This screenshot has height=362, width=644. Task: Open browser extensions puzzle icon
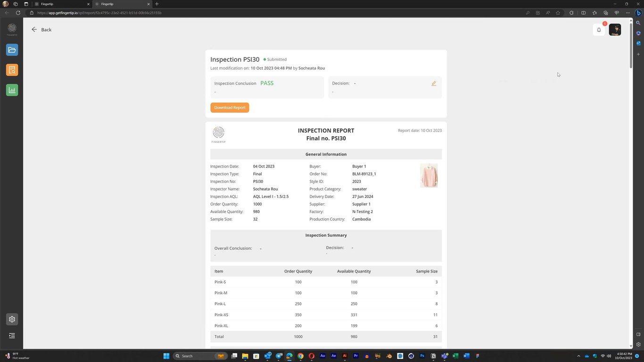click(x=571, y=13)
